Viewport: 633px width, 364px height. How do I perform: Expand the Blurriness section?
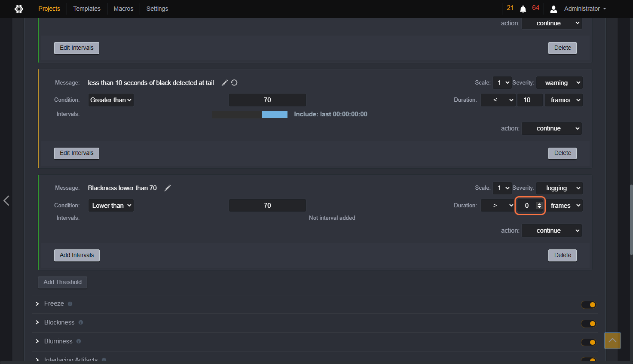point(37,341)
